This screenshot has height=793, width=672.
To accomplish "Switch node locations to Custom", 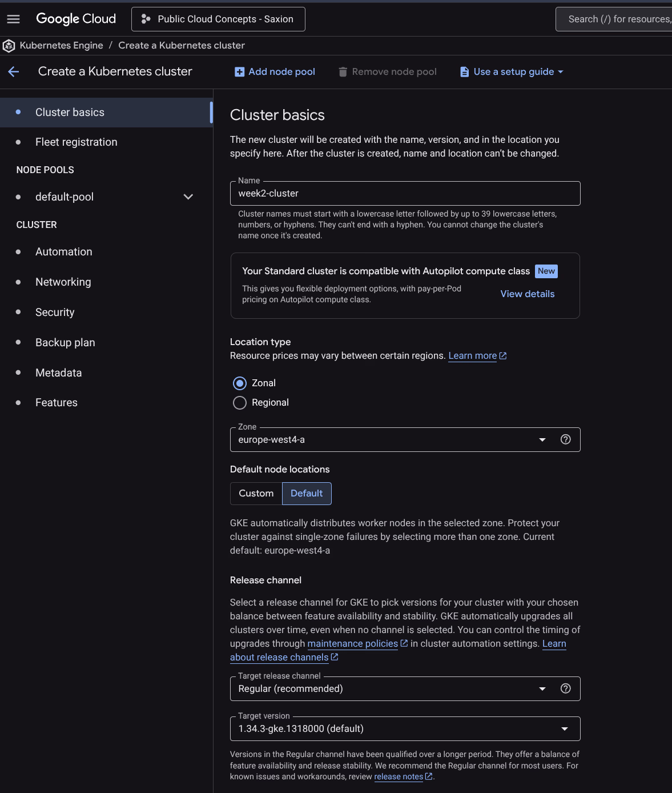I will [256, 494].
